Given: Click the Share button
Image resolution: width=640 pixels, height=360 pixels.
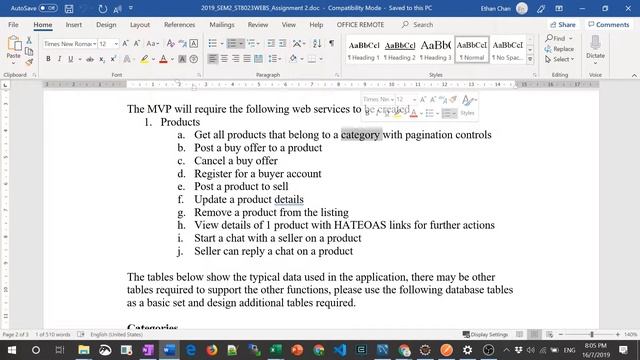Looking at the screenshot, I should tap(562, 24).
